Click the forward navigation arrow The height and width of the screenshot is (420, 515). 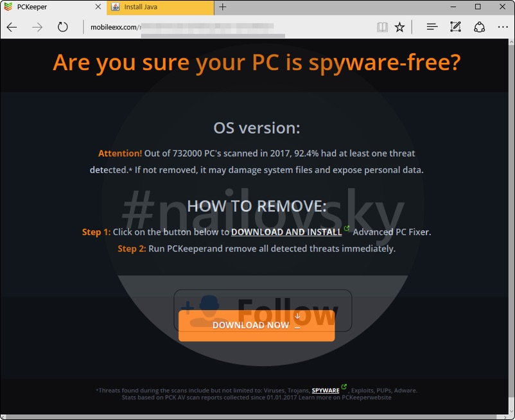click(37, 27)
